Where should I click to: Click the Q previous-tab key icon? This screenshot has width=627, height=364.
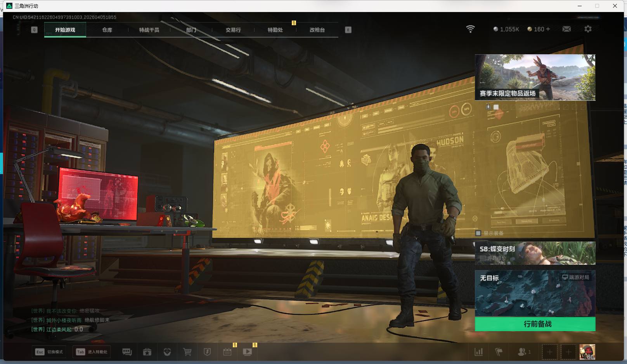[x=34, y=30]
